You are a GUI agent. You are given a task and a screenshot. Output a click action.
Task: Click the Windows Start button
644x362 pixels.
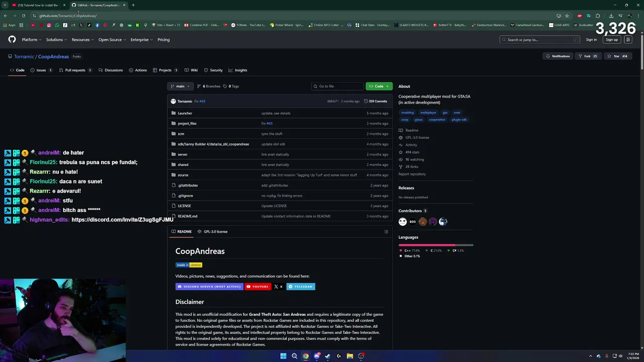[x=283, y=356]
